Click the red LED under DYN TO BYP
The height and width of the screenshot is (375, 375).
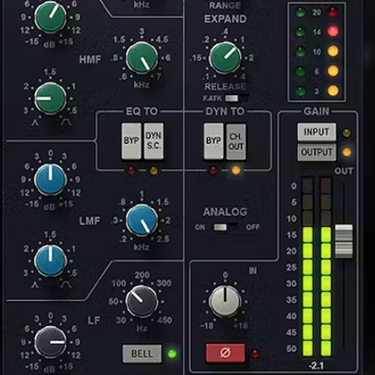[213, 171]
